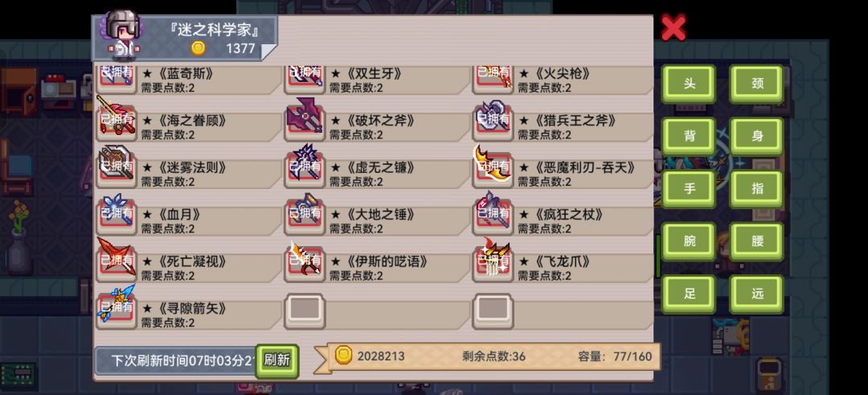Select the 死亡凝视 red weapon icon
The height and width of the screenshot is (395, 868).
tap(117, 259)
